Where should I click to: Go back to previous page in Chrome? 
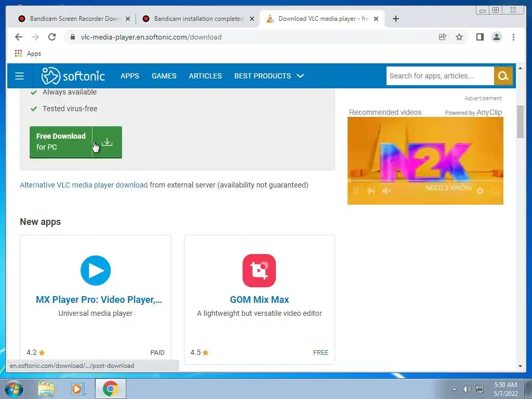[x=19, y=37]
